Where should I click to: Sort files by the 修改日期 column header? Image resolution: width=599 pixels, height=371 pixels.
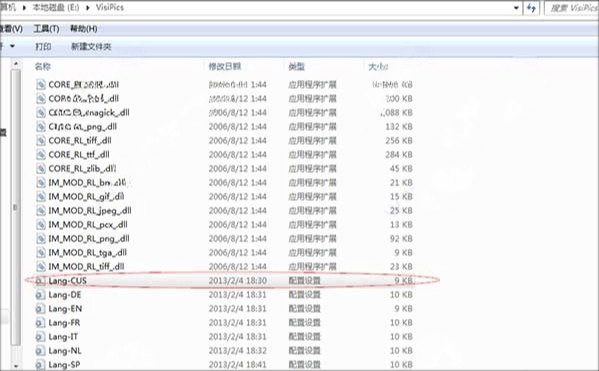tap(225, 66)
